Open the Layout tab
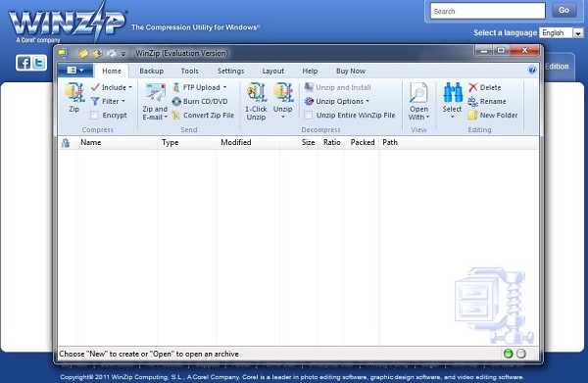Viewport: 588px width, 383px height. pos(273,71)
